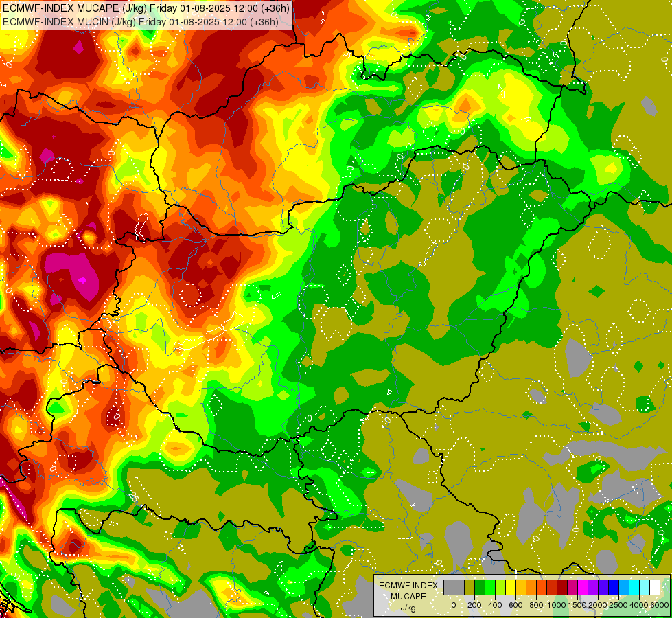The image size is (672, 618).
Task: Click the contour label 25 on the map
Action: [134, 497]
